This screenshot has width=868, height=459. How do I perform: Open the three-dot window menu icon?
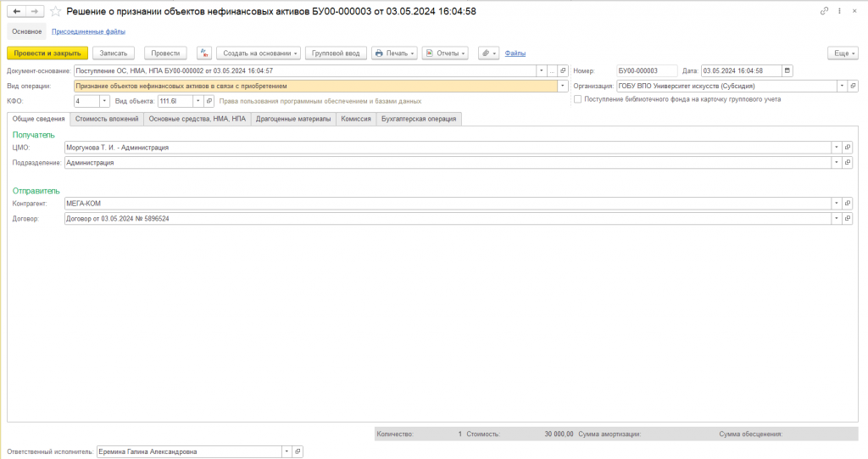click(839, 11)
